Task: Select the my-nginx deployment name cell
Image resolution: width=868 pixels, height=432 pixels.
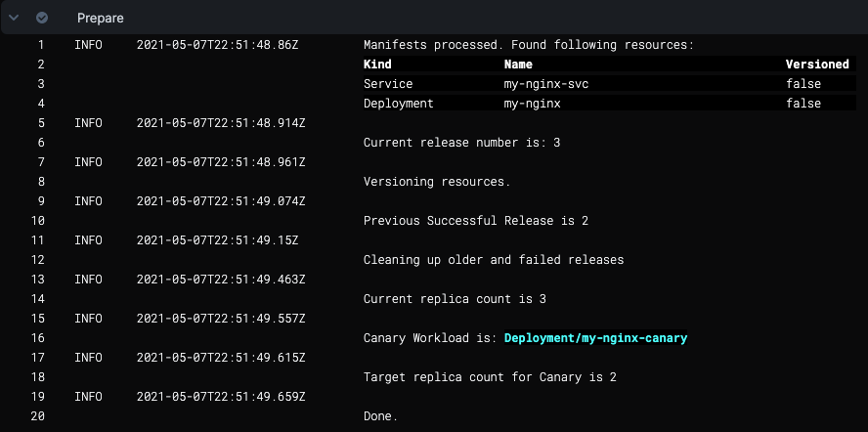Action: tap(532, 104)
